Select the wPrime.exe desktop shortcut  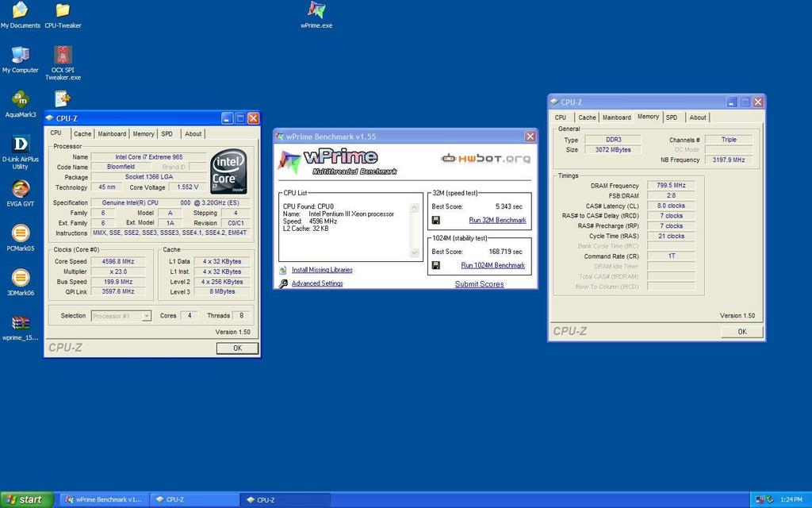pyautogui.click(x=316, y=15)
